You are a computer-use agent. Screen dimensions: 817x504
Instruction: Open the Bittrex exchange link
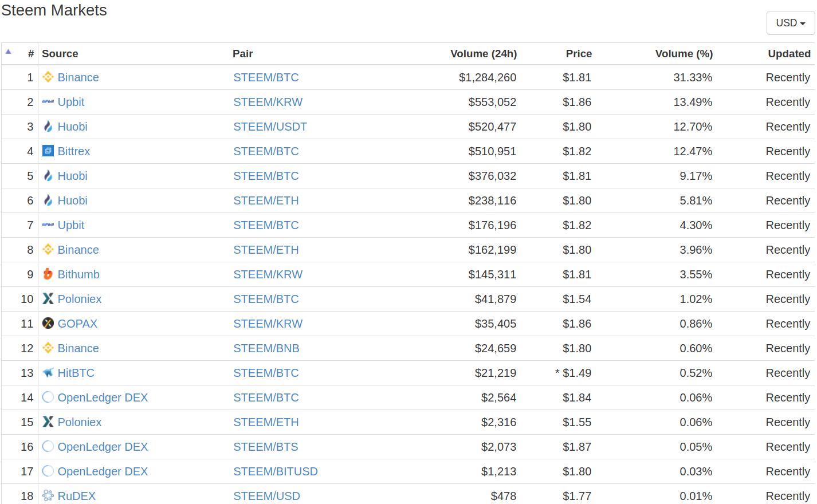(74, 151)
